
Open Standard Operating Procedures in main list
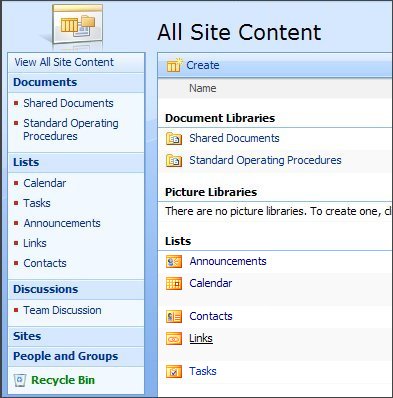(265, 160)
